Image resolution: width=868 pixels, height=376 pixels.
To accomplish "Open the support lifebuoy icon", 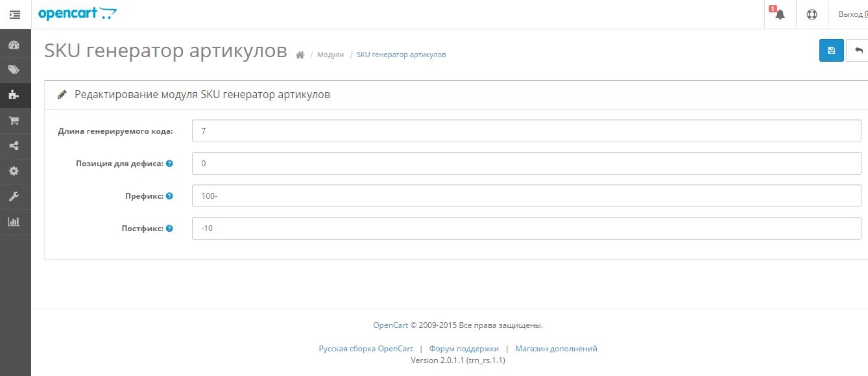I will click(x=812, y=14).
